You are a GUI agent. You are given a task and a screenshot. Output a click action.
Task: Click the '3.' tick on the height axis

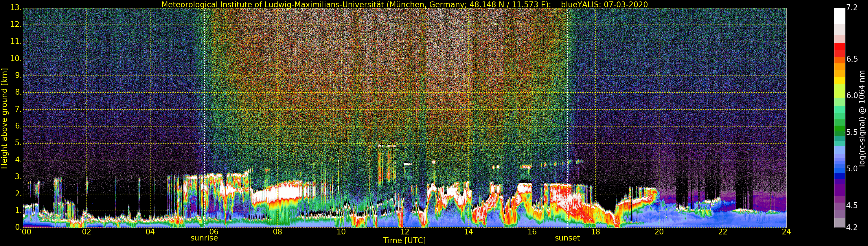pos(18,177)
